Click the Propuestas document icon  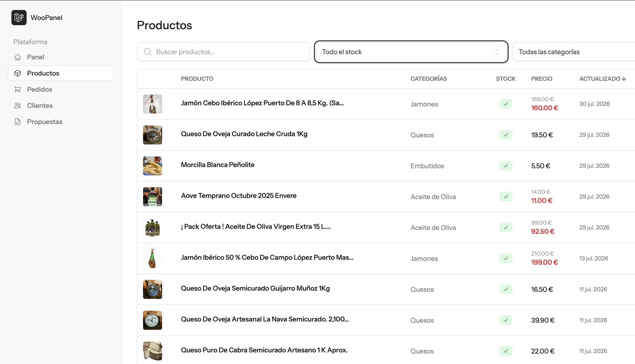pos(18,122)
